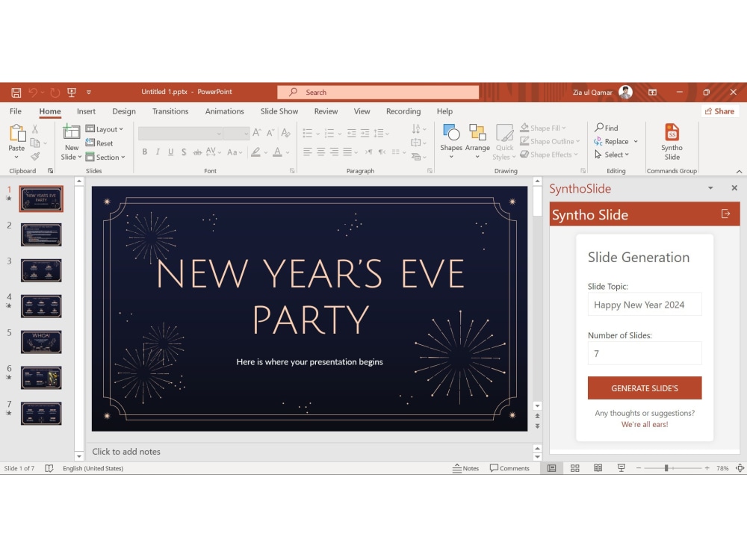Image resolution: width=747 pixels, height=560 pixels.
Task: Click the numbered list icon
Action: click(x=329, y=133)
